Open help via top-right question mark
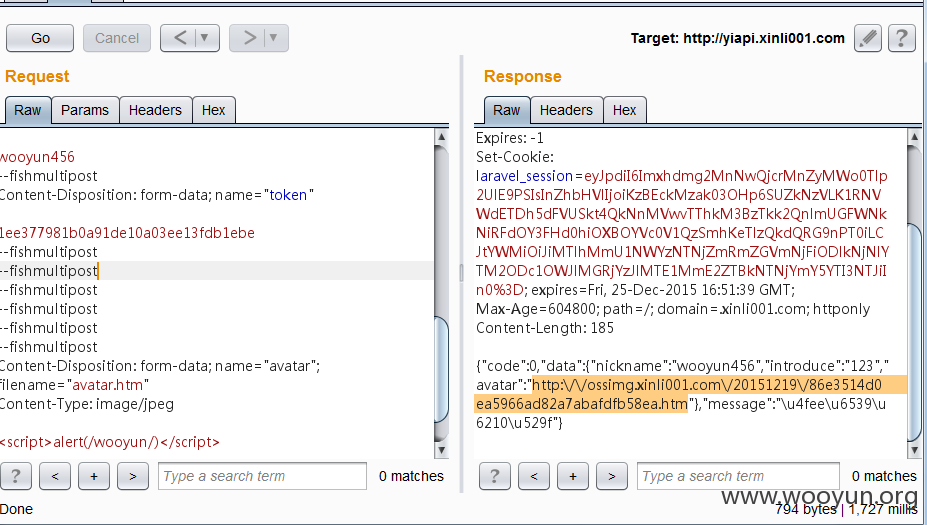927x525 pixels. 902,38
